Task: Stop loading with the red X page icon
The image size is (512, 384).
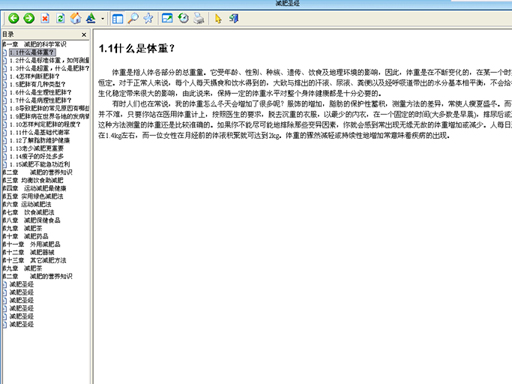Action: click(45, 18)
